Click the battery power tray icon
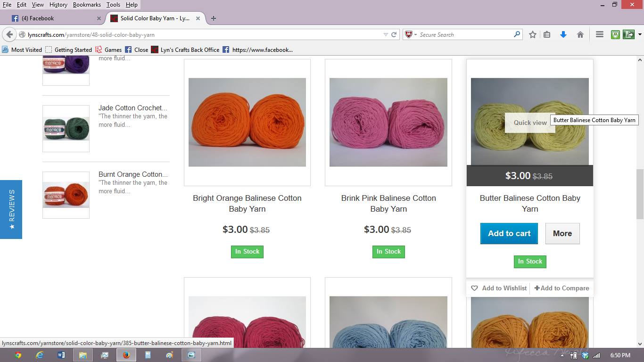644x362 pixels. (574, 355)
